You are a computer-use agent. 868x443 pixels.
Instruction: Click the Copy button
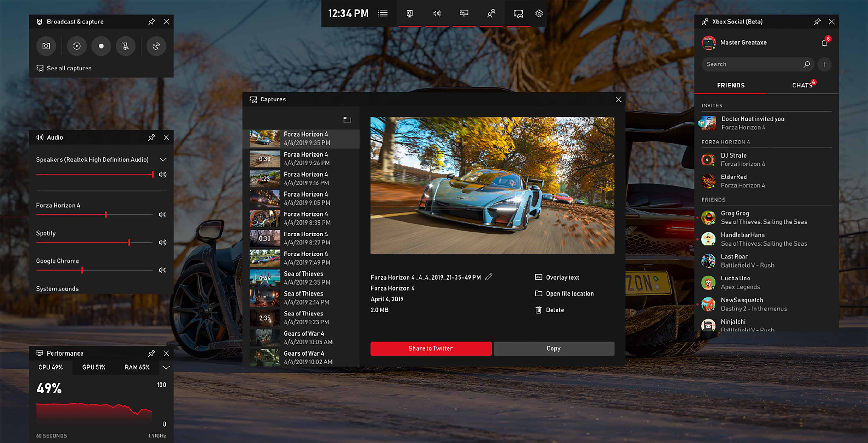click(x=554, y=349)
